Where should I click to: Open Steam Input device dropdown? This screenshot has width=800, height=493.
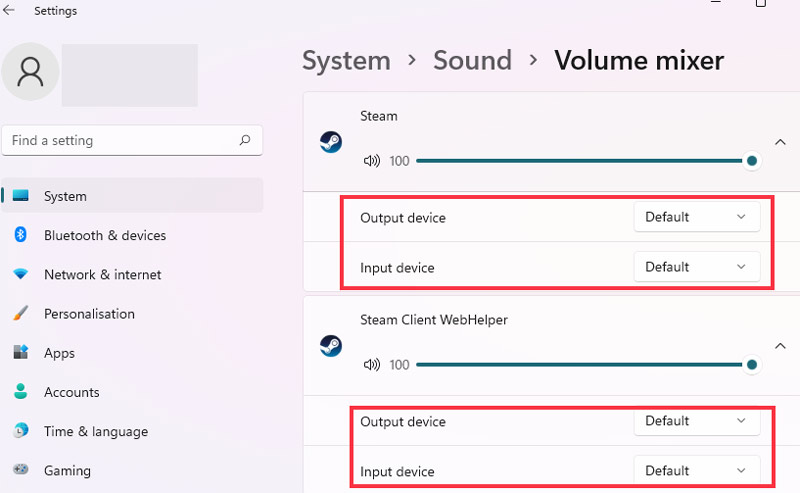(x=697, y=267)
